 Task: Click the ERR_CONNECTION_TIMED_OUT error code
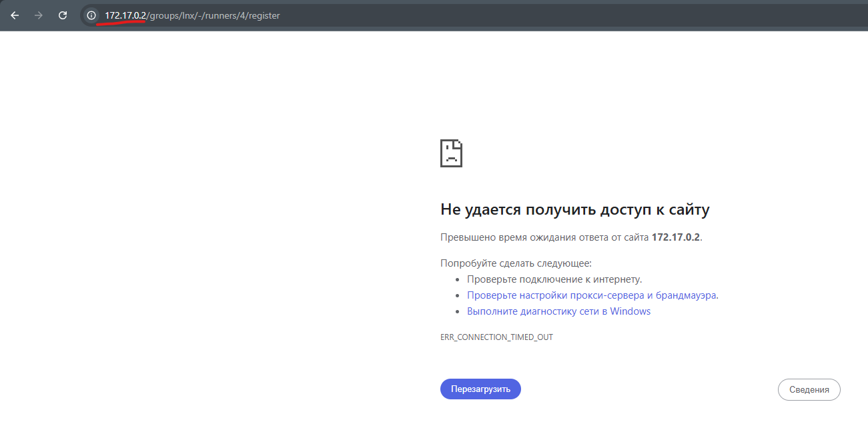click(496, 337)
